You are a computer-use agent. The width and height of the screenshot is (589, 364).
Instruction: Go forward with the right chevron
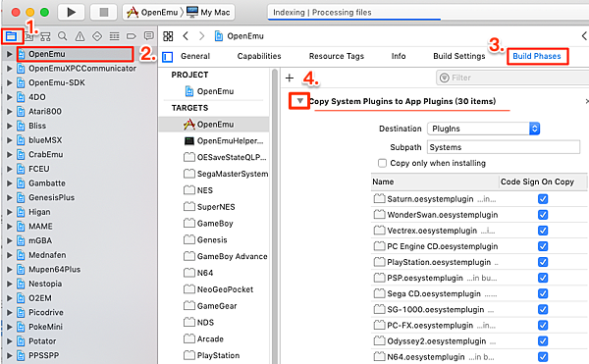[x=201, y=36]
